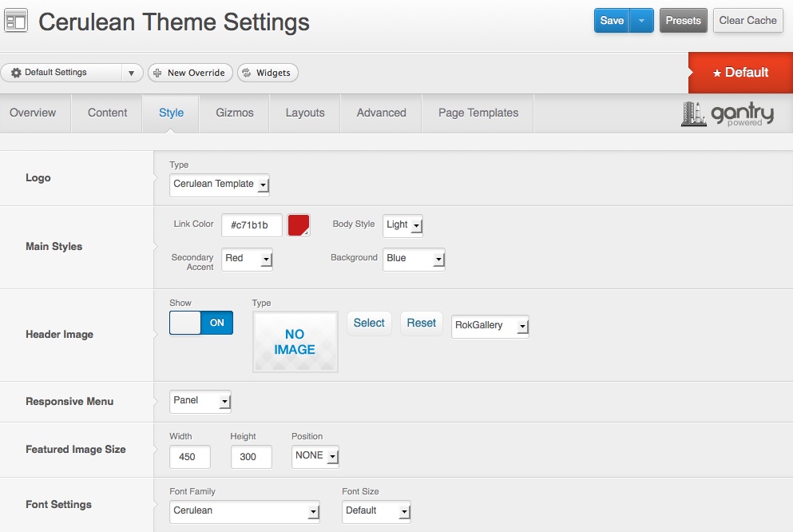Click the Link Color hex input field
Image resolution: width=793 pixels, height=532 pixels.
[x=252, y=225]
